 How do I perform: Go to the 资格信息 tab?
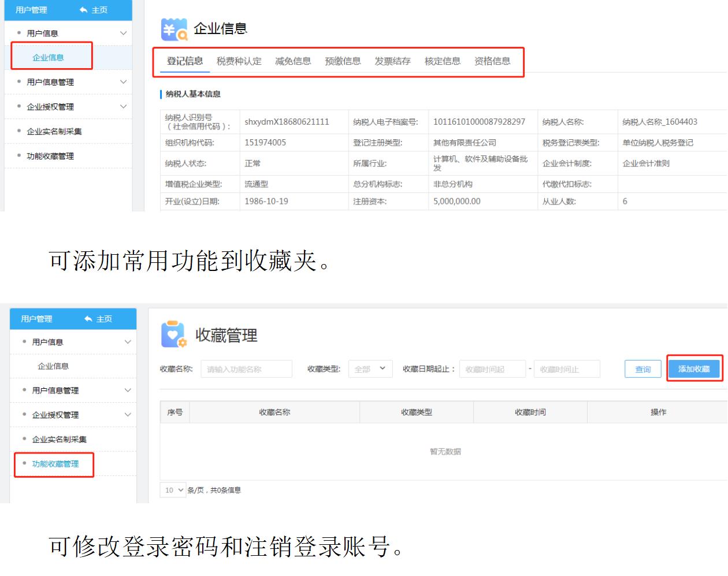492,61
